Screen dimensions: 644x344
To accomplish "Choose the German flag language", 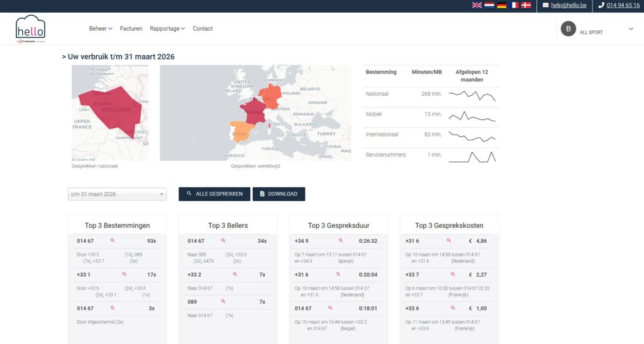I will (x=501, y=5).
